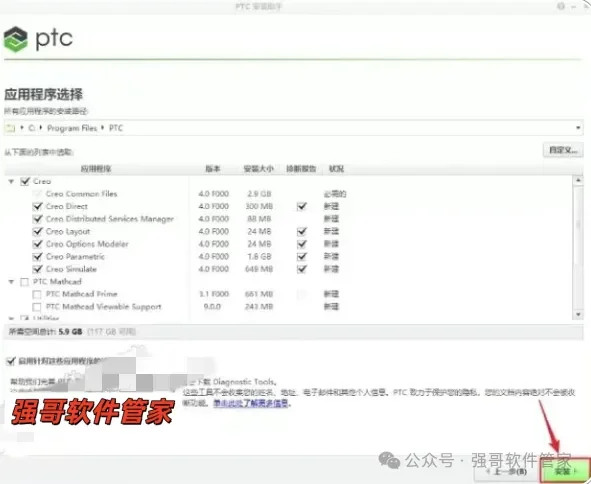
Task: Open the learn more information link
Action: [251, 404]
